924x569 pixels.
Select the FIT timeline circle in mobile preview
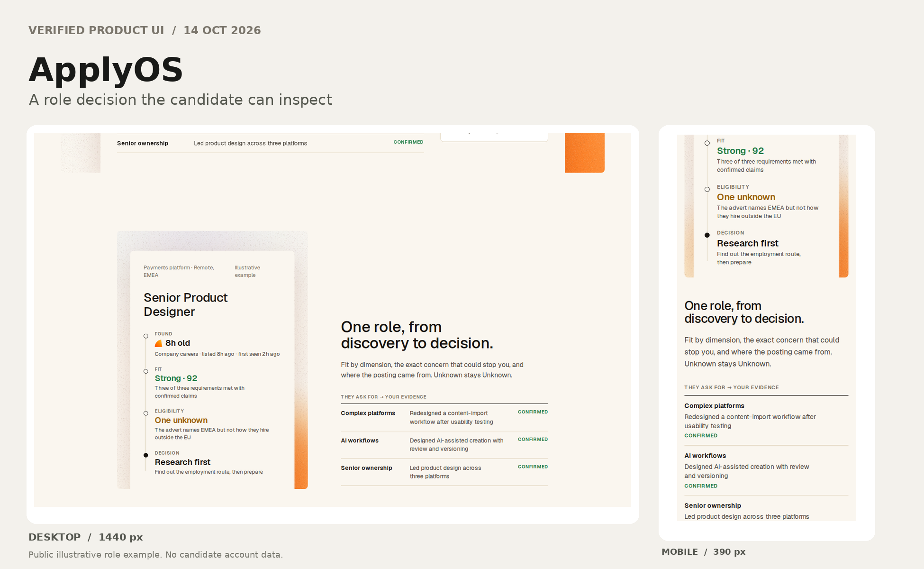pyautogui.click(x=707, y=143)
